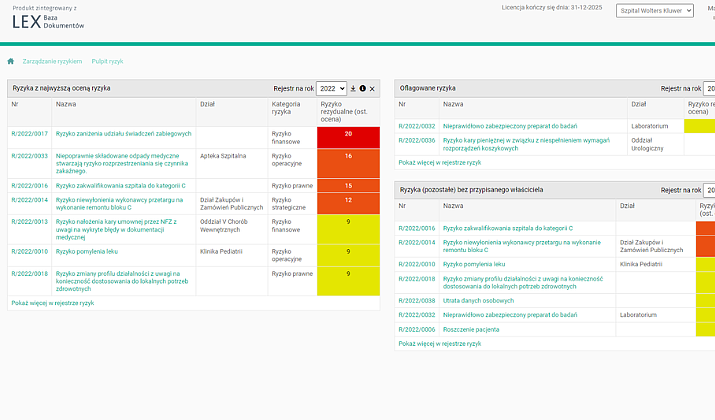
Task: Click red residual risk cell with score 20
Action: [x=347, y=133]
